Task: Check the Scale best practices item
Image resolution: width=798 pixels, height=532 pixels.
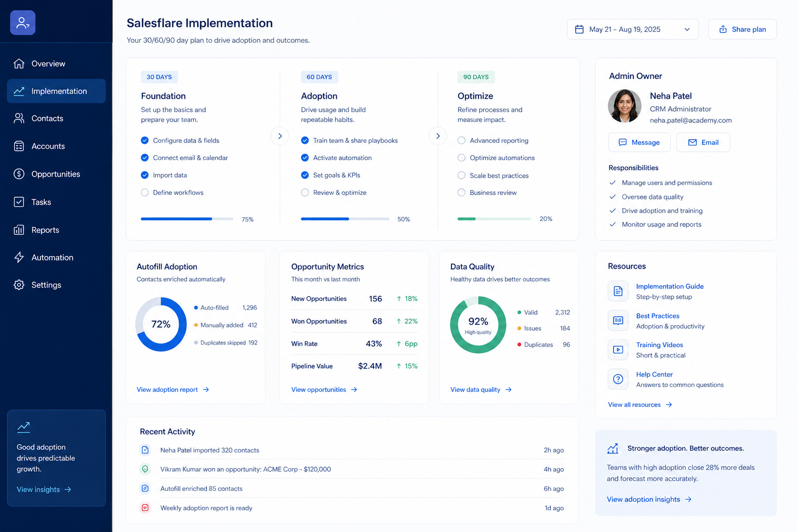Action: click(461, 175)
